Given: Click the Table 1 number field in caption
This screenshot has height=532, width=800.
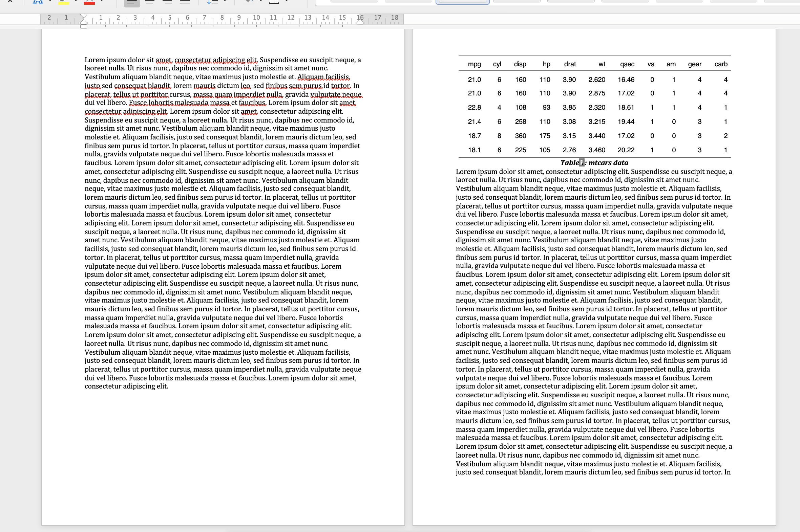Looking at the screenshot, I should click(582, 163).
